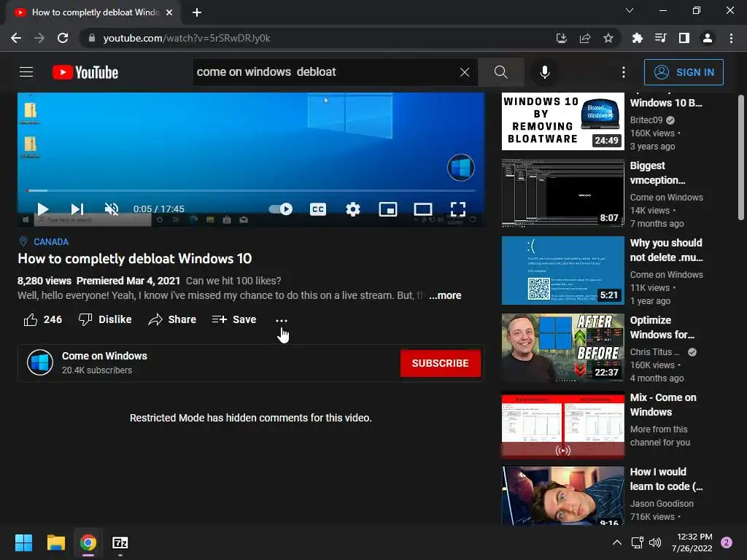The width and height of the screenshot is (747, 560).
Task: Go back in browser history
Action: pyautogui.click(x=16, y=38)
